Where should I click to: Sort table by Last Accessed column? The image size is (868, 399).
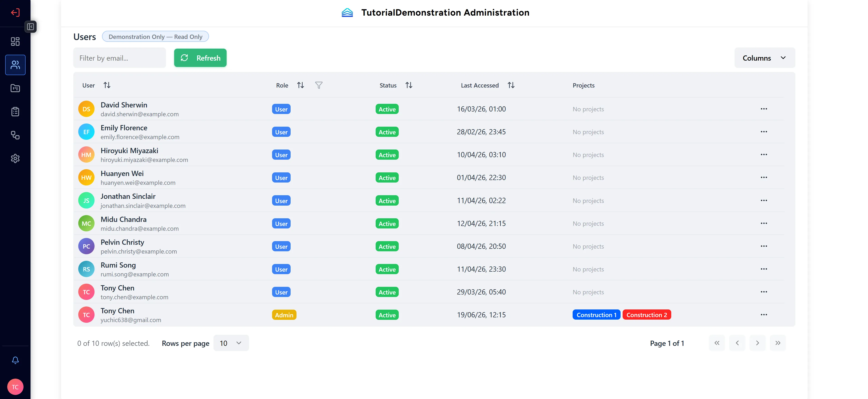pos(511,85)
